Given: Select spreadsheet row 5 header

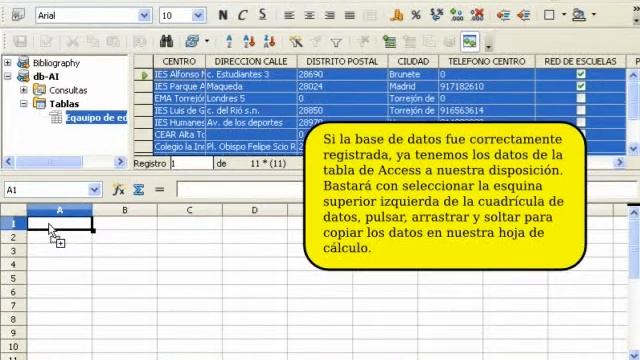Looking at the screenshot, I should (x=13, y=278).
